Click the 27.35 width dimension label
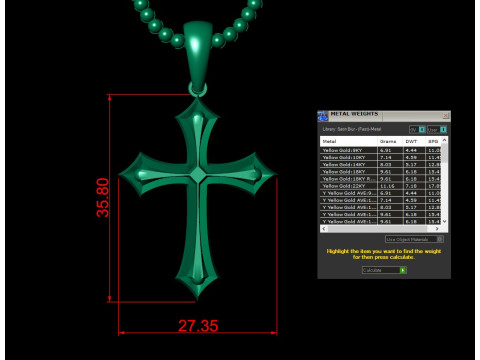 198,326
